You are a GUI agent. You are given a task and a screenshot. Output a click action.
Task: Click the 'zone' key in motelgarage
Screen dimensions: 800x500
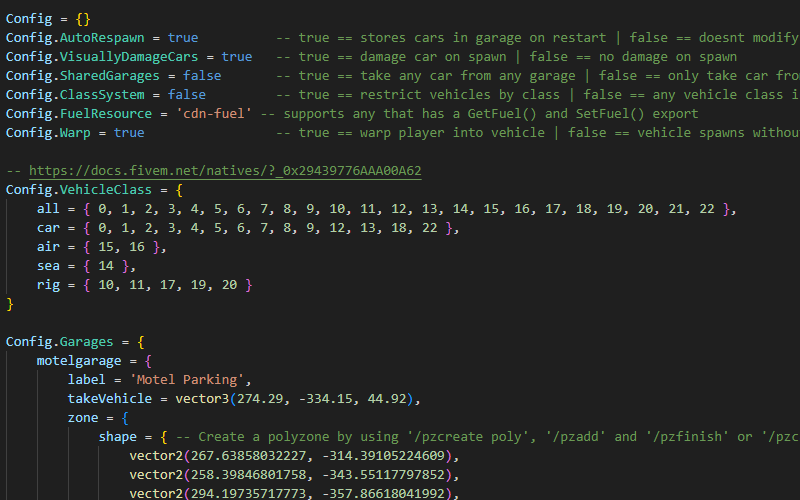(x=83, y=418)
